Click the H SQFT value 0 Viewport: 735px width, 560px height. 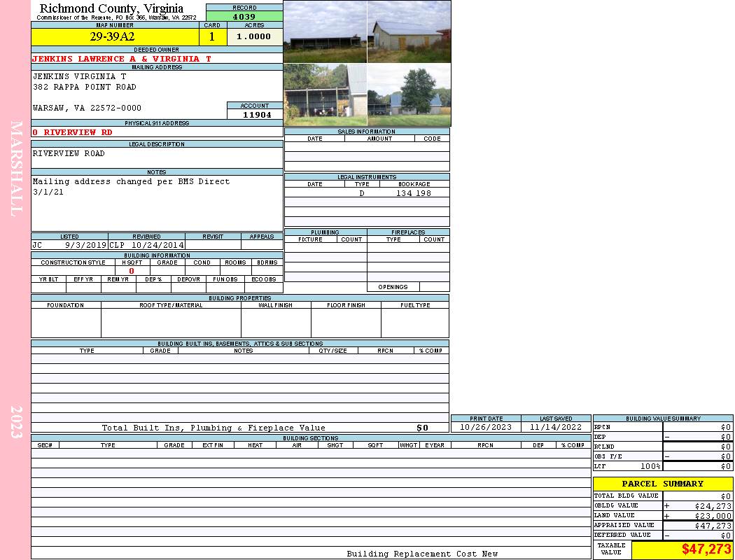[x=132, y=270]
